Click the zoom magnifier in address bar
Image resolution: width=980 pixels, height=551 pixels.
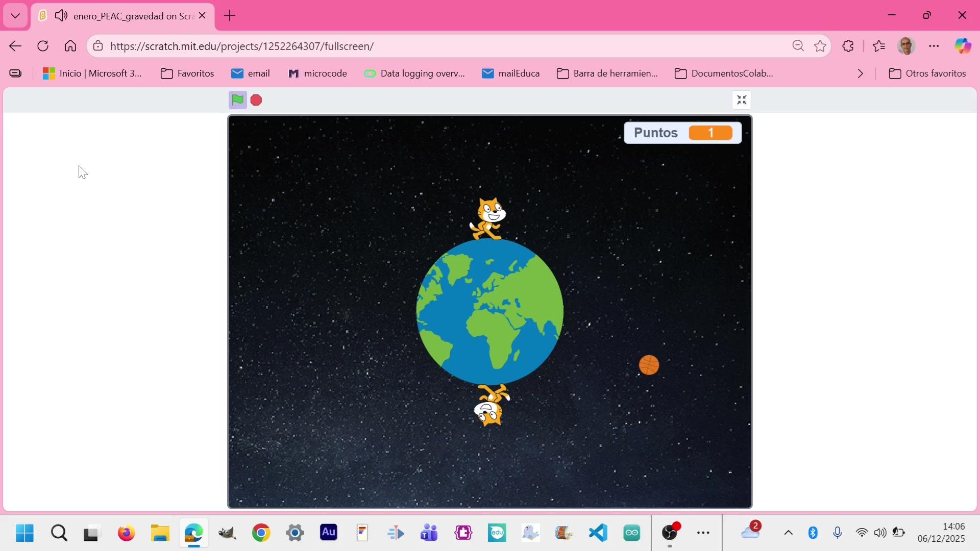pyautogui.click(x=798, y=46)
